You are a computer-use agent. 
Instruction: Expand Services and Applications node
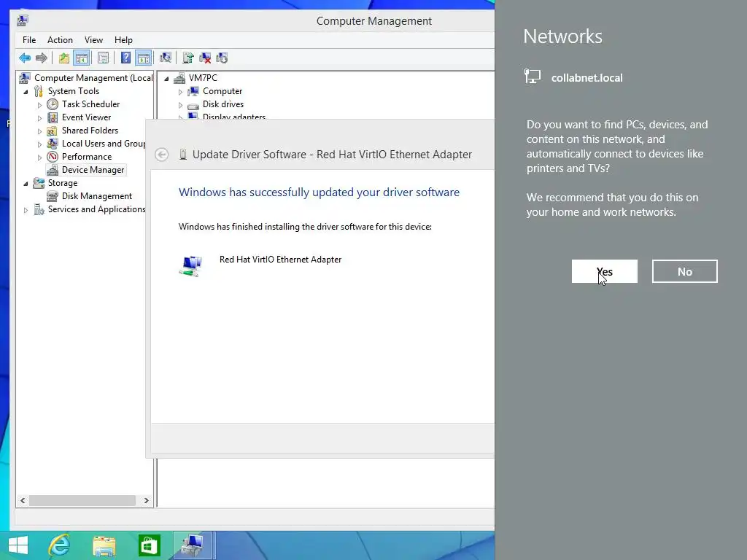pos(26,209)
